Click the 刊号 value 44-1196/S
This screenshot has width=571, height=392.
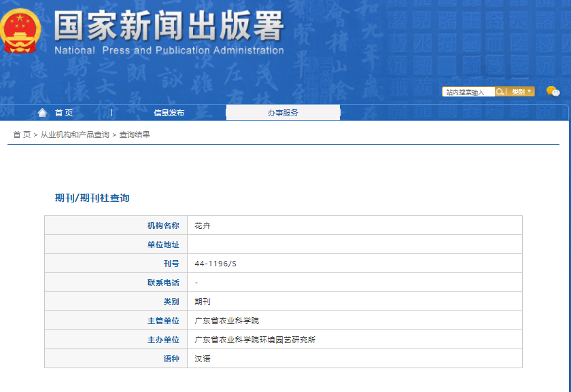tap(215, 264)
